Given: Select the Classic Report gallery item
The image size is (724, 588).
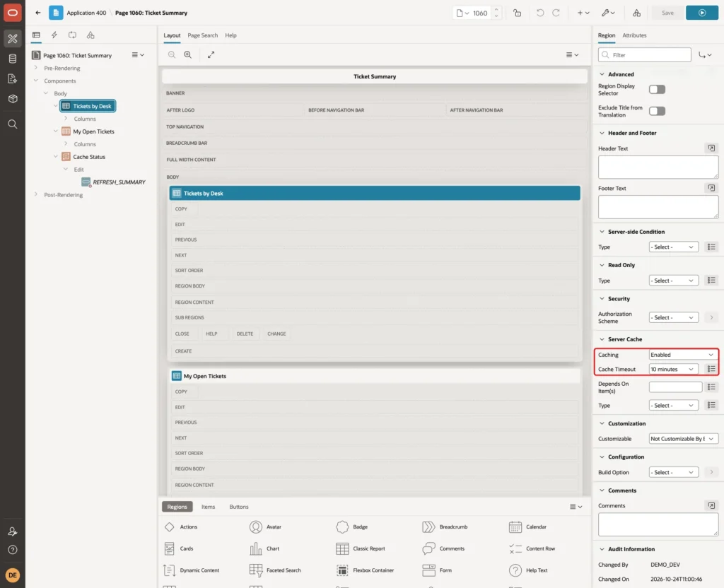Looking at the screenshot, I should click(361, 548).
